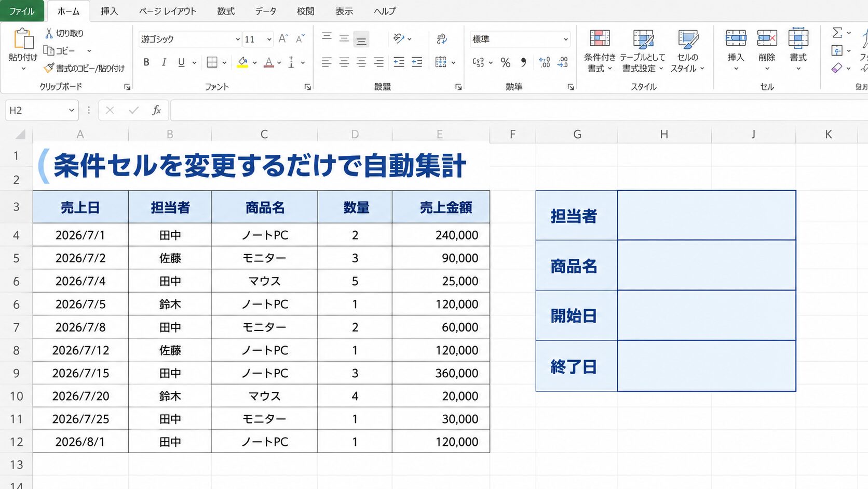Select column G header
Image resolution: width=868 pixels, height=489 pixels.
[577, 135]
